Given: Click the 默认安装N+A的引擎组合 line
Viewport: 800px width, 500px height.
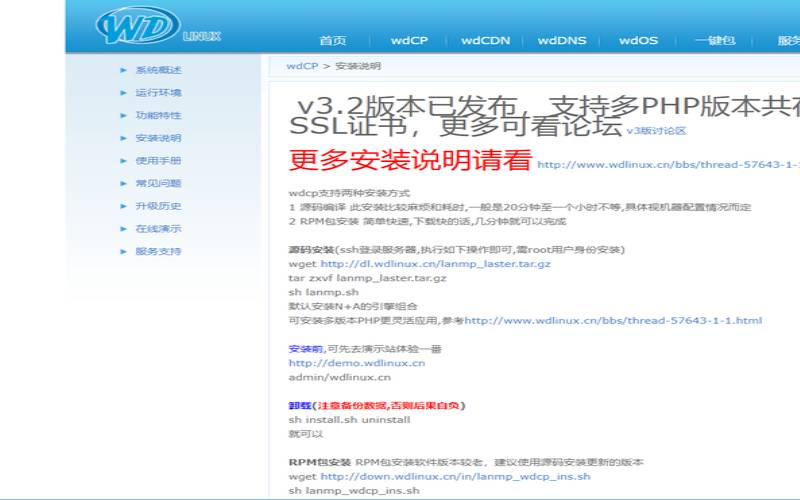Looking at the screenshot, I should pyautogui.click(x=353, y=306).
